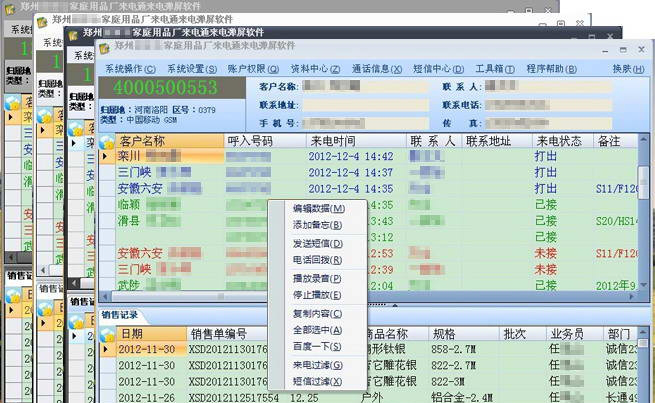Viewport: 655px width, 419px height.
Task: Choose 电话回拨(R) in context menu
Action: coord(317,260)
